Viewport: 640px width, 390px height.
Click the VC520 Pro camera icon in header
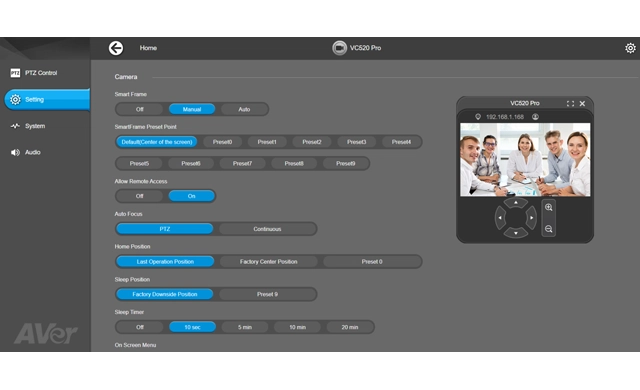[x=339, y=48]
